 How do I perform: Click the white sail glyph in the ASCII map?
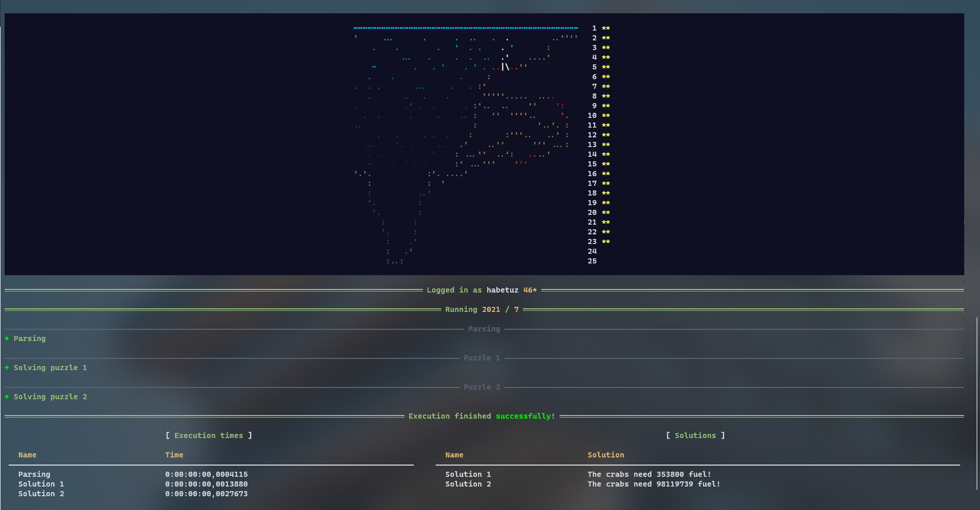coord(505,67)
